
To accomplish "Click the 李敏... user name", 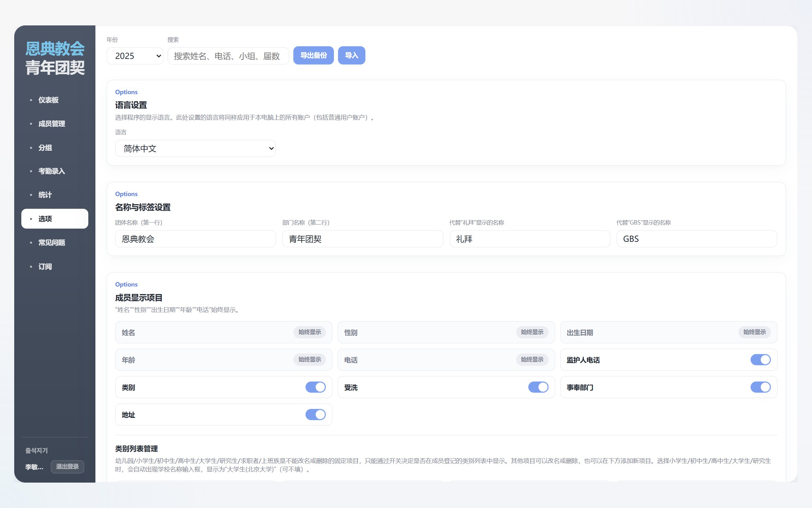I will [34, 467].
